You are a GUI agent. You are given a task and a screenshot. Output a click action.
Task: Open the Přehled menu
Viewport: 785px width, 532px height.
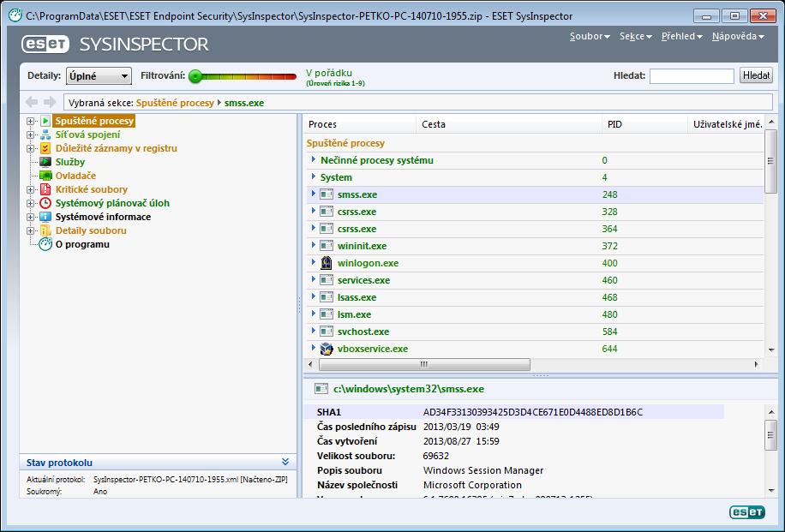click(682, 37)
